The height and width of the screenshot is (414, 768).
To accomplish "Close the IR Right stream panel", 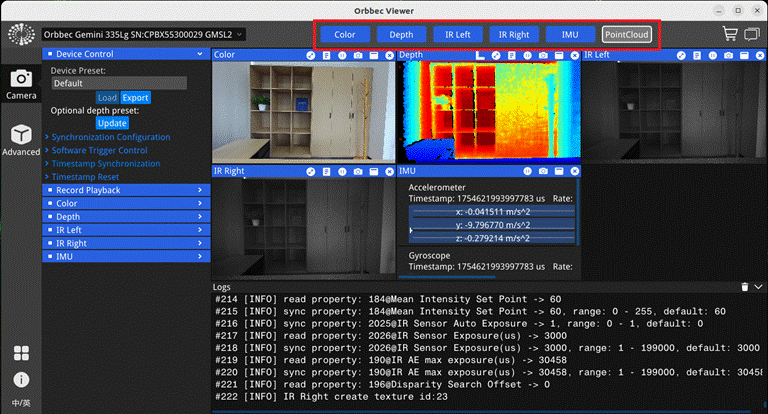I will coord(389,171).
